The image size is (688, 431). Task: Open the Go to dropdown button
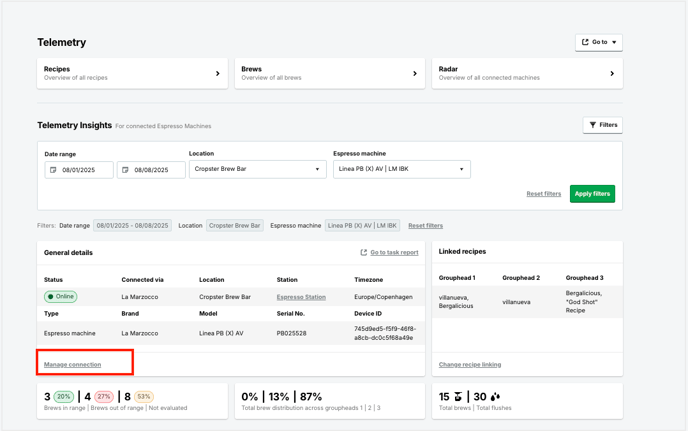click(598, 43)
